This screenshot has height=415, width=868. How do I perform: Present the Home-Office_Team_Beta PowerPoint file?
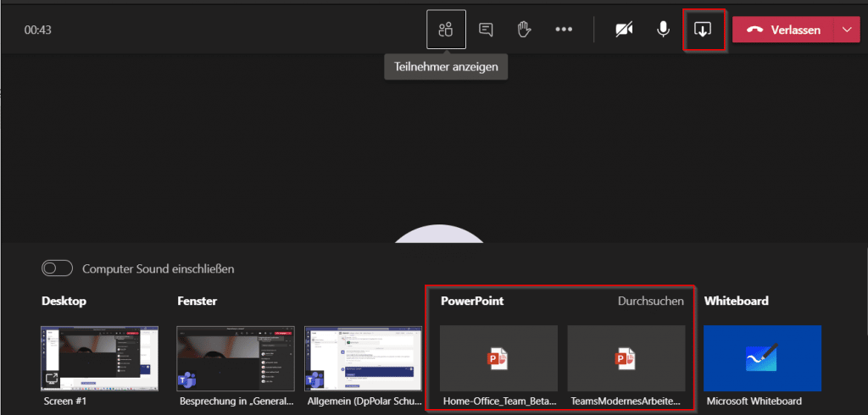tap(498, 358)
